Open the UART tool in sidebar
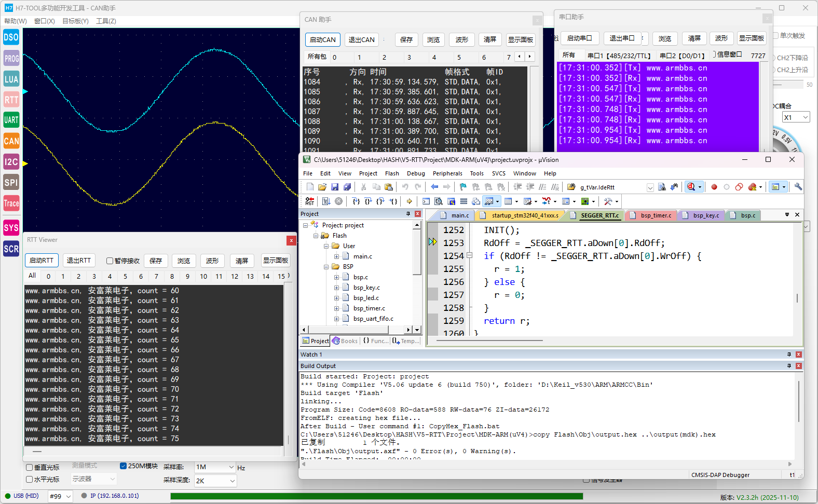The height and width of the screenshot is (504, 818). (11, 120)
